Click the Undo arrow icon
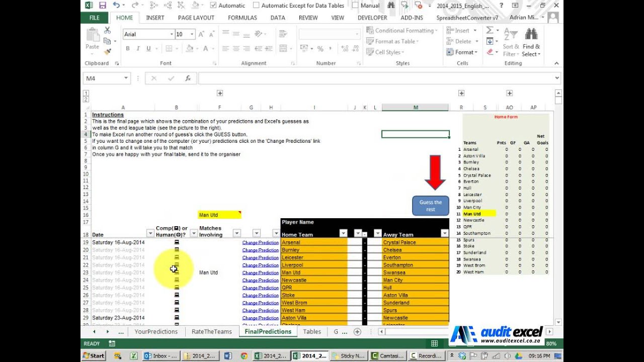The width and height of the screenshot is (644, 362). pyautogui.click(x=116, y=6)
